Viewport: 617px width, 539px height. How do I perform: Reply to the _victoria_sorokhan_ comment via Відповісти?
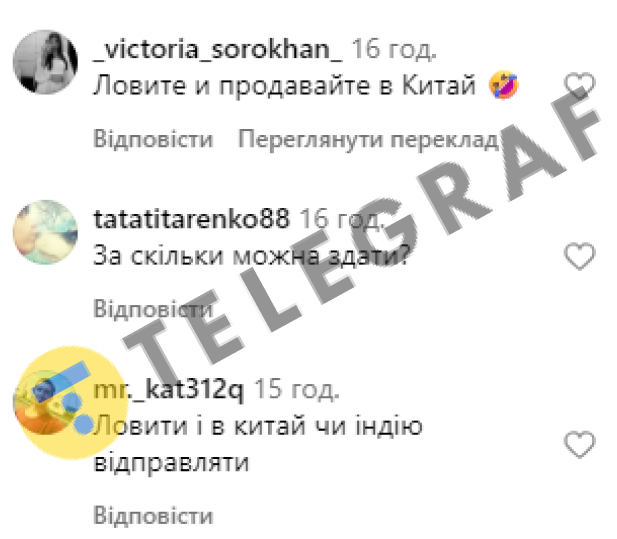point(153,139)
